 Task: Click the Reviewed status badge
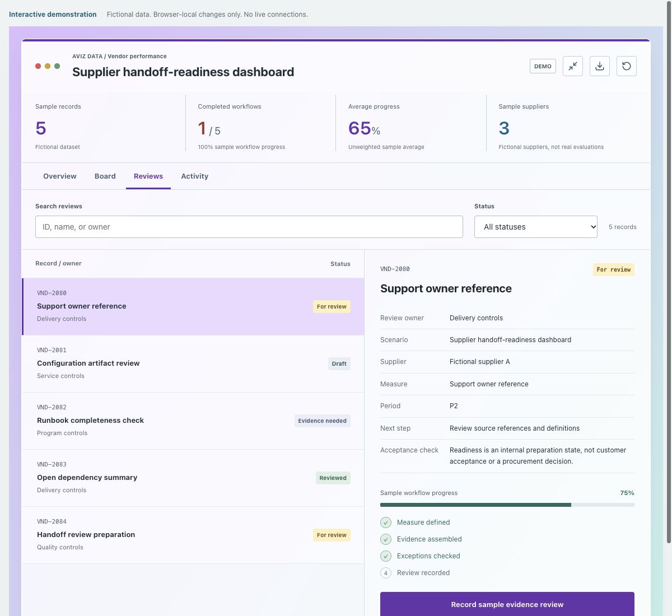(x=333, y=478)
